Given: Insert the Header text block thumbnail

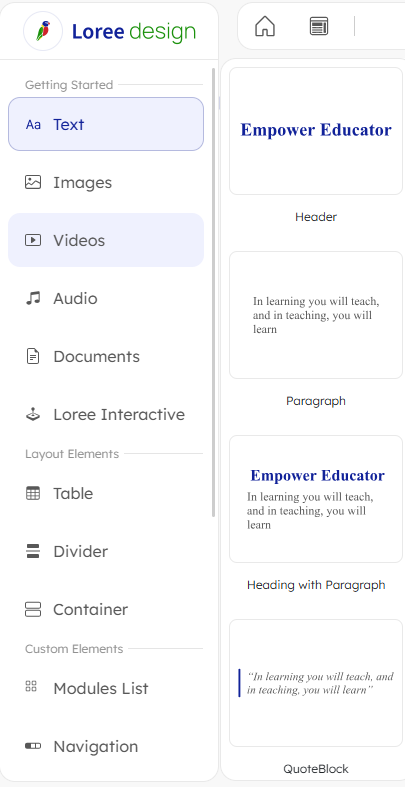Looking at the screenshot, I should point(316,131).
